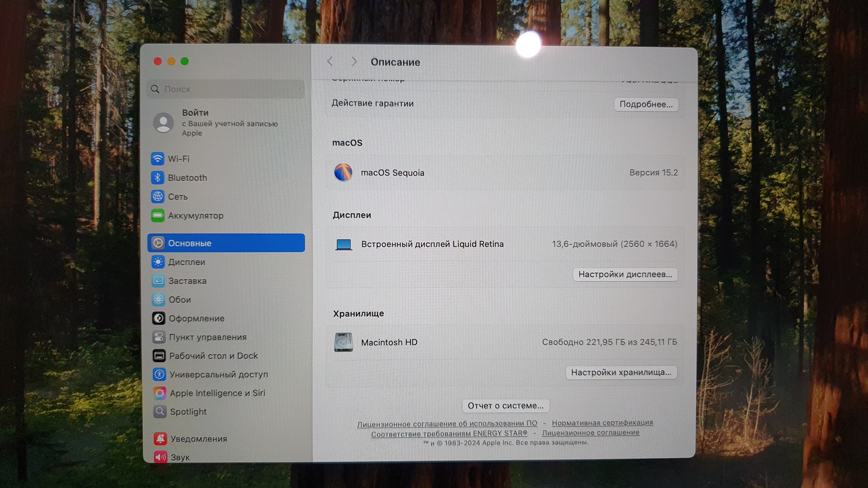Navigate back with left chevron arrow
This screenshot has height=488, width=868.
click(x=330, y=62)
